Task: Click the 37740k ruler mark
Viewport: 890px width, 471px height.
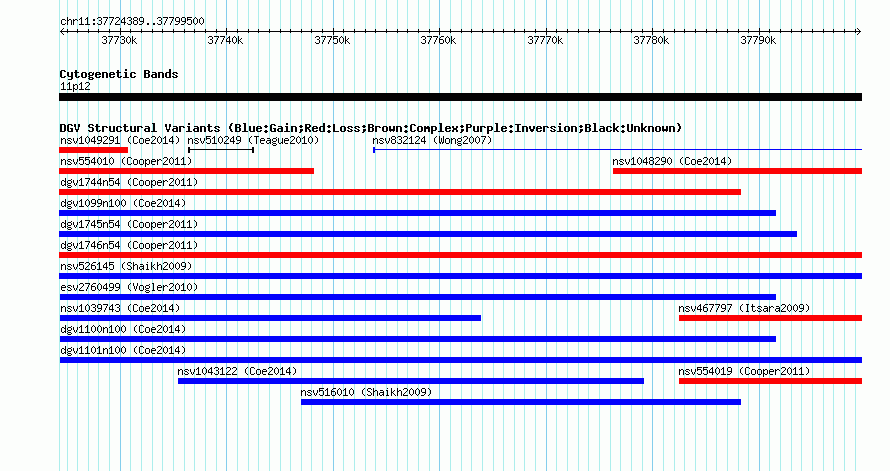Action: (225, 40)
